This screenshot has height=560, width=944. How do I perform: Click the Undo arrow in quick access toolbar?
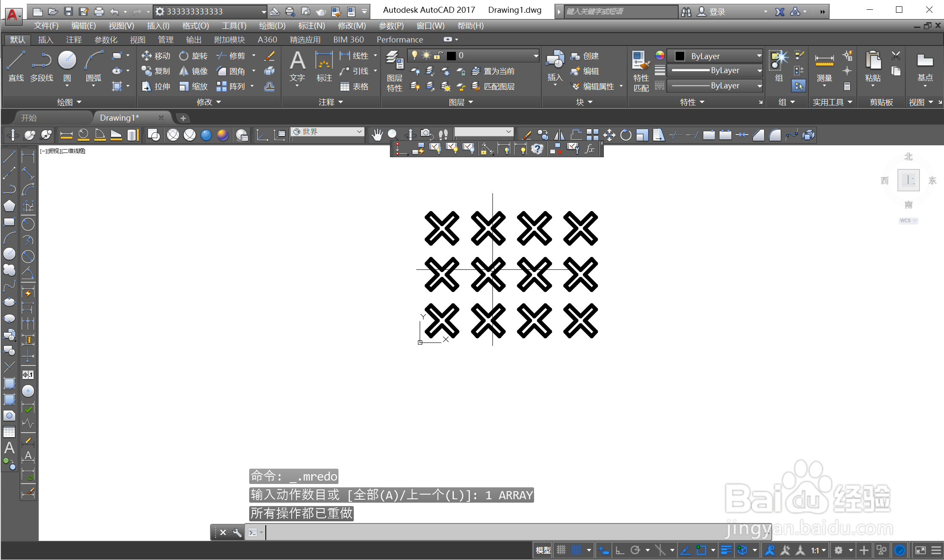click(x=114, y=11)
